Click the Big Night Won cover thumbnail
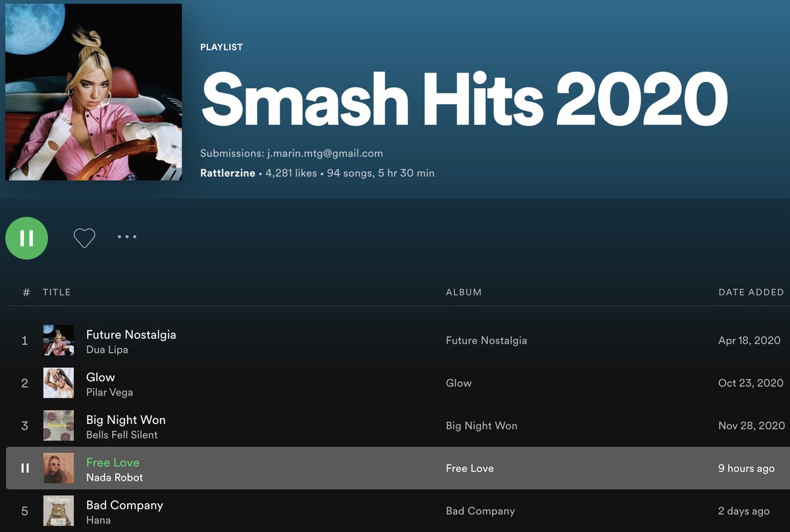 coord(59,425)
